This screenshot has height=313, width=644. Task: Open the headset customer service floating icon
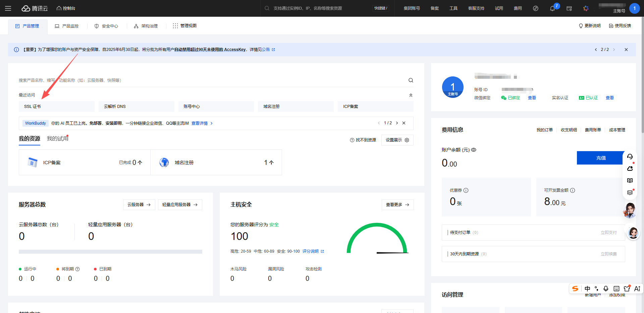[x=630, y=156]
